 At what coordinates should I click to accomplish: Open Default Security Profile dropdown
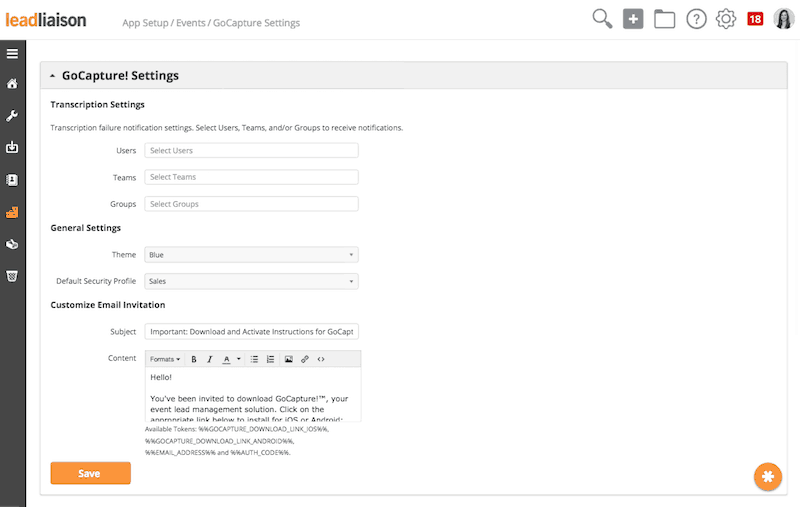tap(252, 281)
